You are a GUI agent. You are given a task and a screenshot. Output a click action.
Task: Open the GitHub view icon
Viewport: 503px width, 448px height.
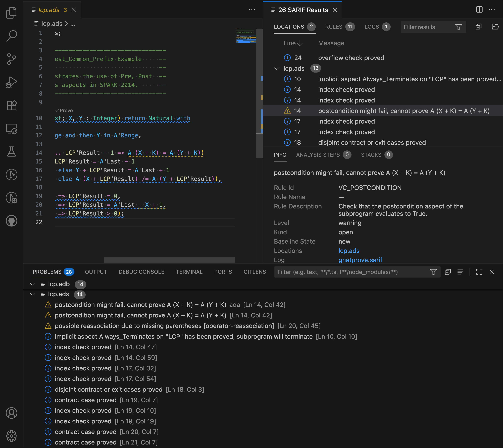[11, 221]
